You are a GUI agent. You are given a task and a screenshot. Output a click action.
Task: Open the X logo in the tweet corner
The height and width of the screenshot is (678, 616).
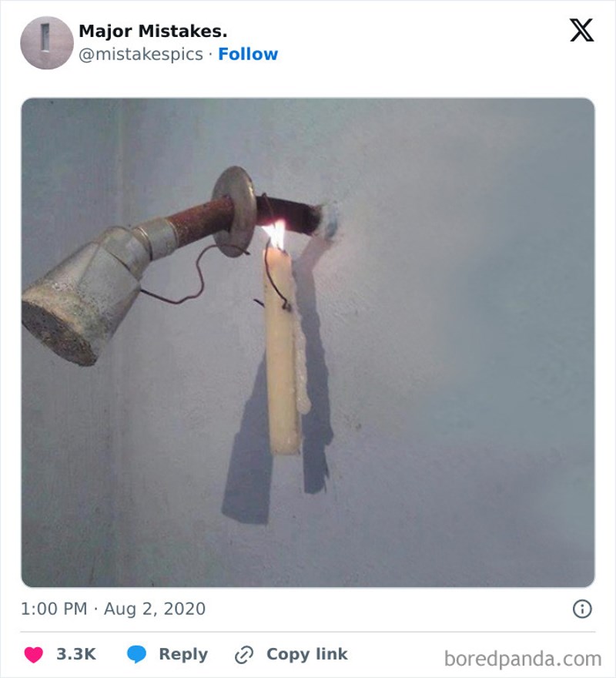(x=581, y=30)
